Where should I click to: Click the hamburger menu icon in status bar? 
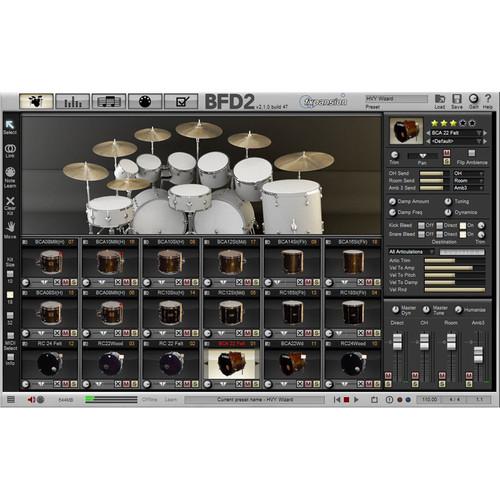pos(11,399)
